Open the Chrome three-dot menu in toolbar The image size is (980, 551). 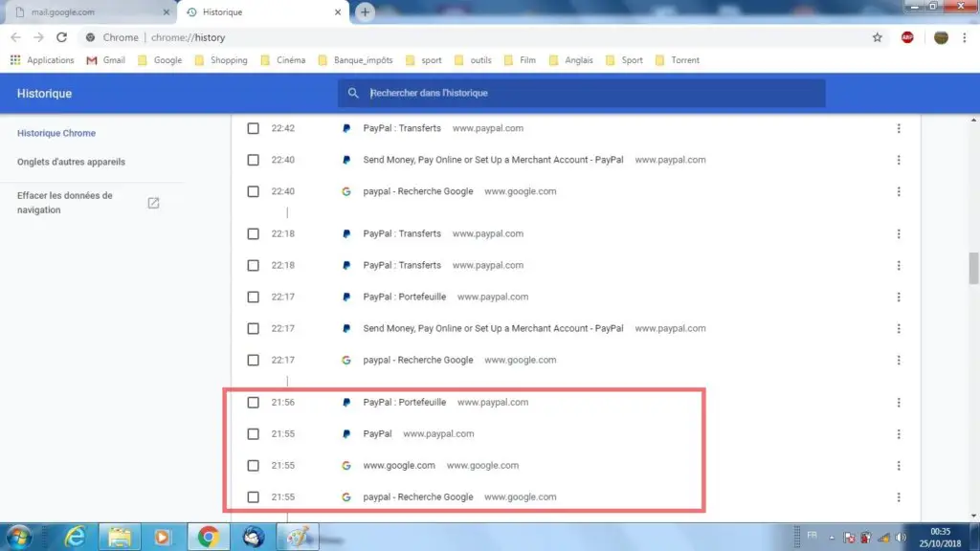965,37
